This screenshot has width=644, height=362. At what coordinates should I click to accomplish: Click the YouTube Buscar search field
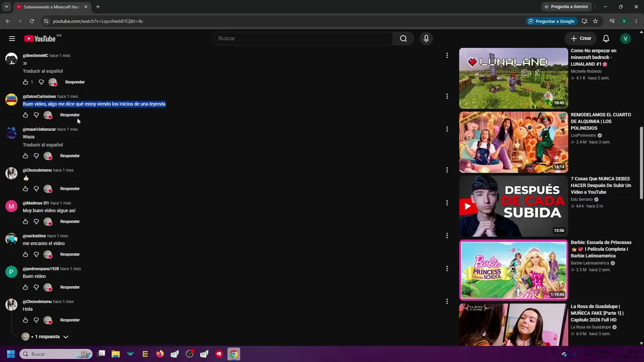pyautogui.click(x=303, y=38)
